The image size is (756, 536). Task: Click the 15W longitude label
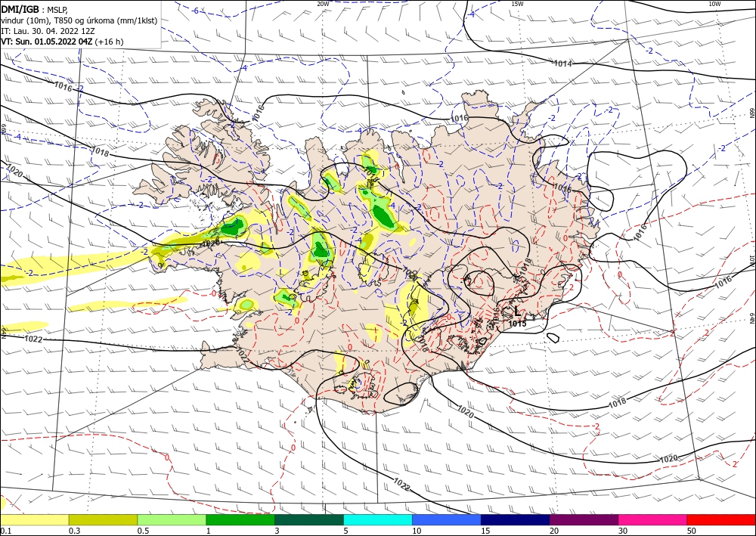(517, 4)
